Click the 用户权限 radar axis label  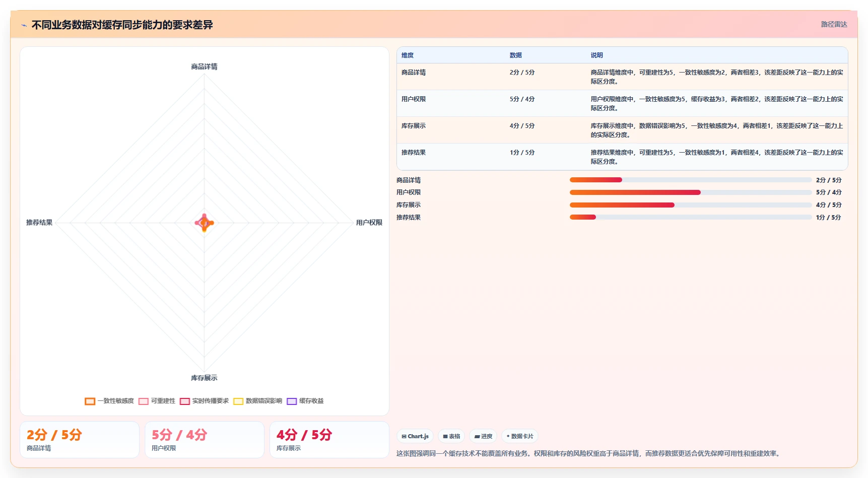coord(369,223)
